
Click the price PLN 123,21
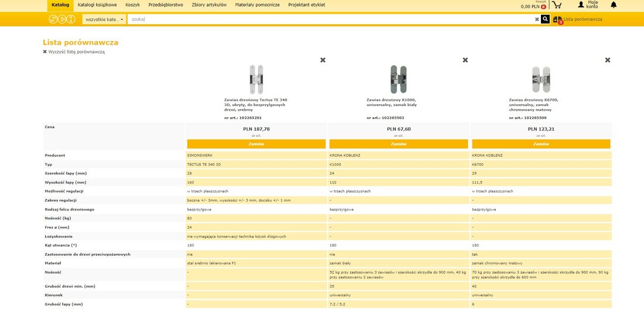point(541,129)
